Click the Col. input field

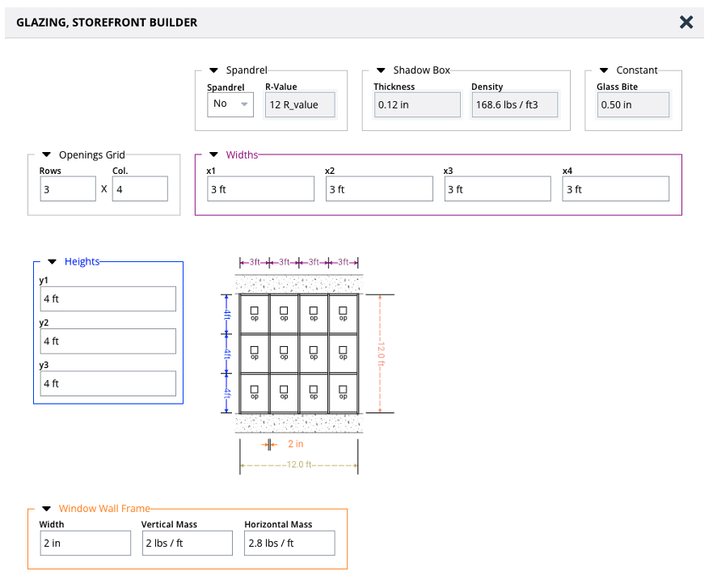140,189
